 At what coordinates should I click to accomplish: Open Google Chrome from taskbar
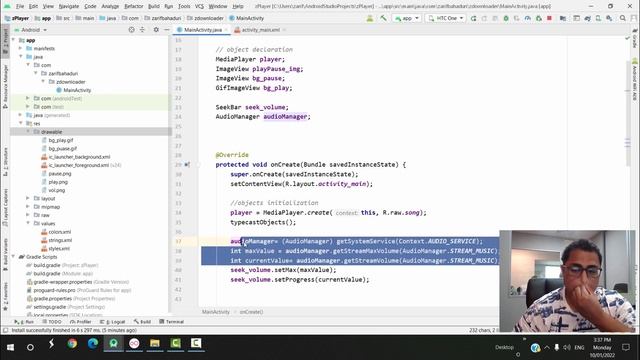pyautogui.click(x=72, y=344)
